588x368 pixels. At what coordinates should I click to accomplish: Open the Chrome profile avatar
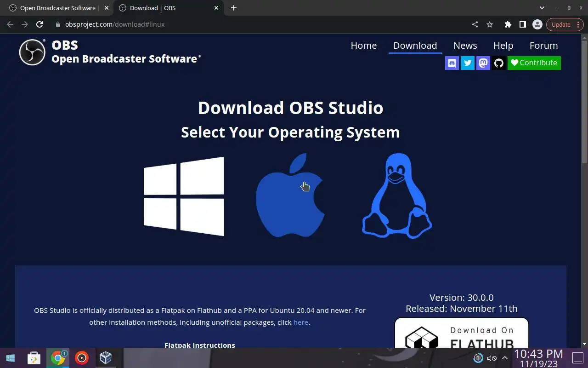pos(537,24)
